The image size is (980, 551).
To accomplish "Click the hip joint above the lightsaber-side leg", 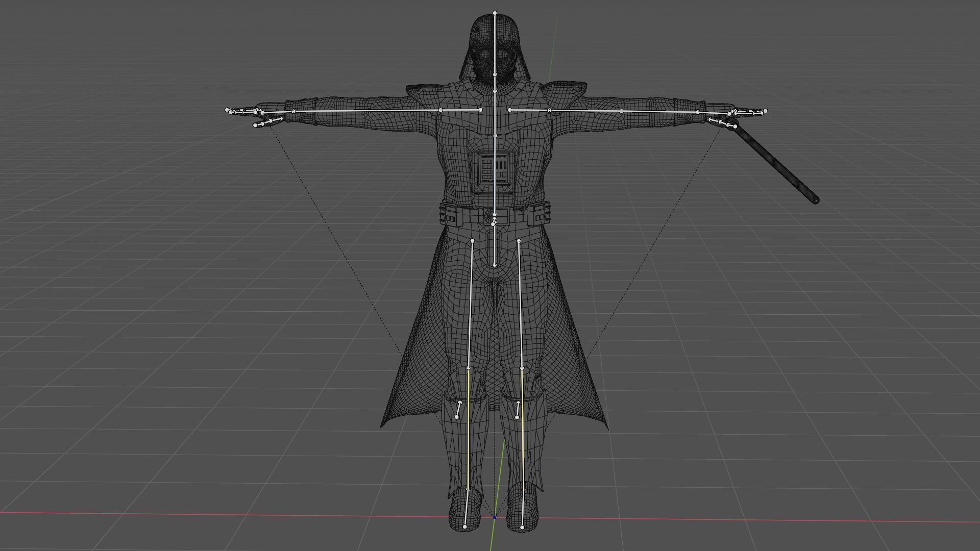I will 519,241.
